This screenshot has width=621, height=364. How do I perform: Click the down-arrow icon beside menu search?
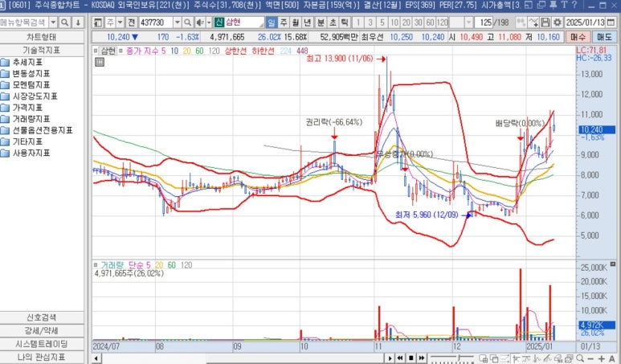click(x=78, y=22)
